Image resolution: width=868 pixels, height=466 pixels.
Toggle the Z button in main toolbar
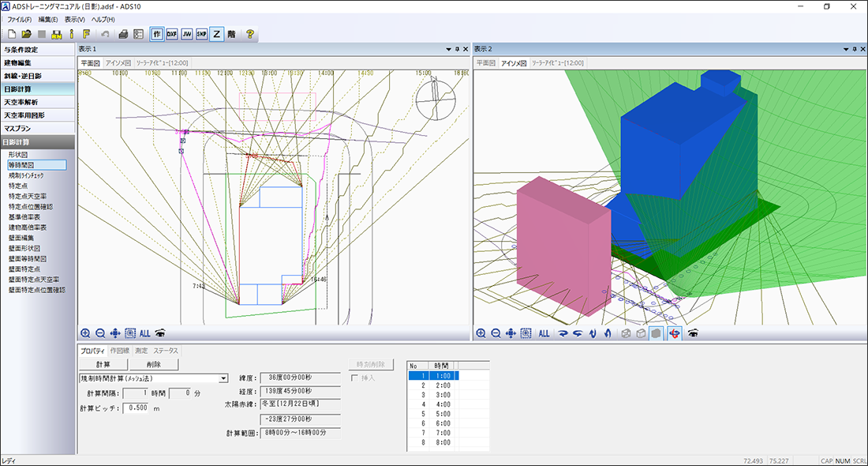pos(217,34)
